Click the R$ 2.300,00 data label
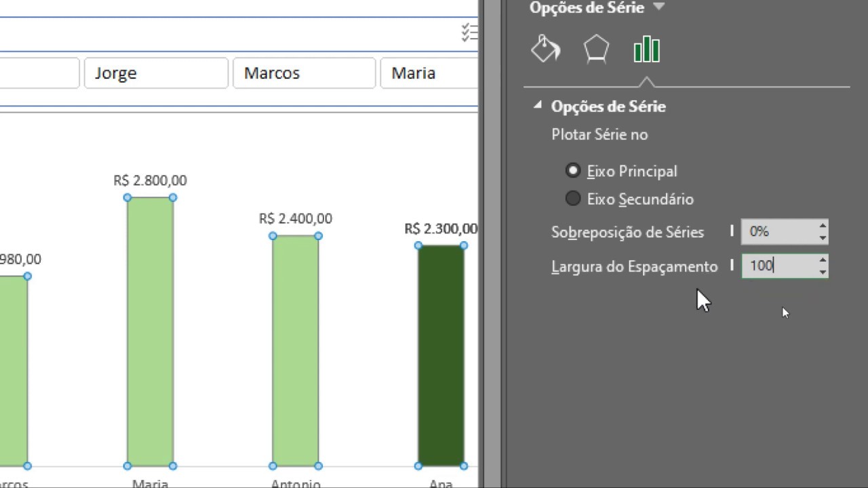 [441, 229]
